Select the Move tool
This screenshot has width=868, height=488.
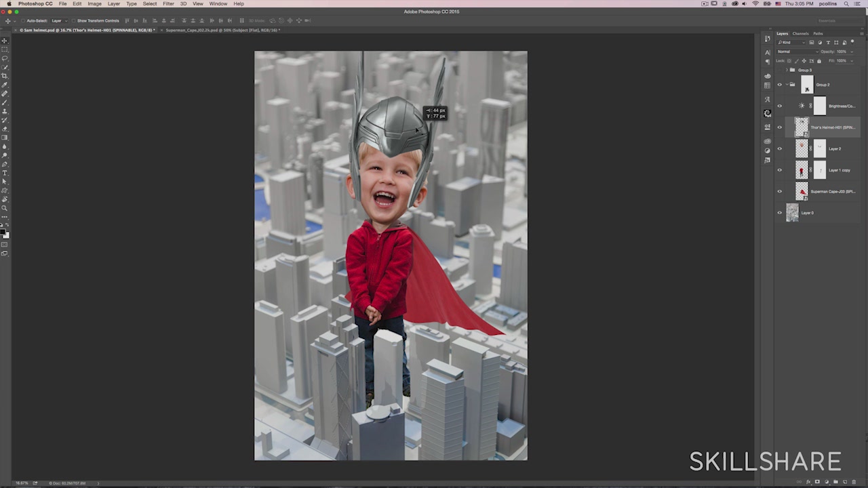tap(5, 41)
